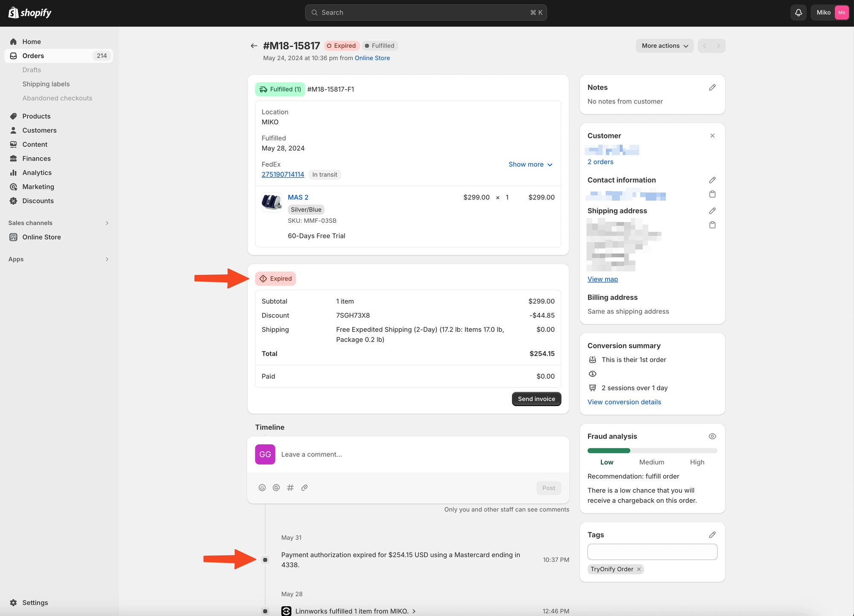Click the Fulfilled (1) status badge
The image size is (854, 616).
[x=280, y=89]
